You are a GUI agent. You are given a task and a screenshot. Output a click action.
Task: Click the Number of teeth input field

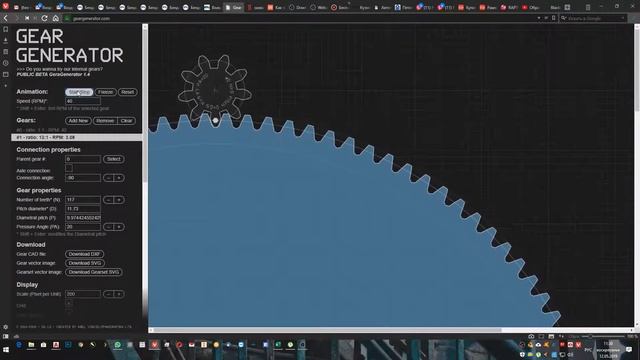pos(83,200)
